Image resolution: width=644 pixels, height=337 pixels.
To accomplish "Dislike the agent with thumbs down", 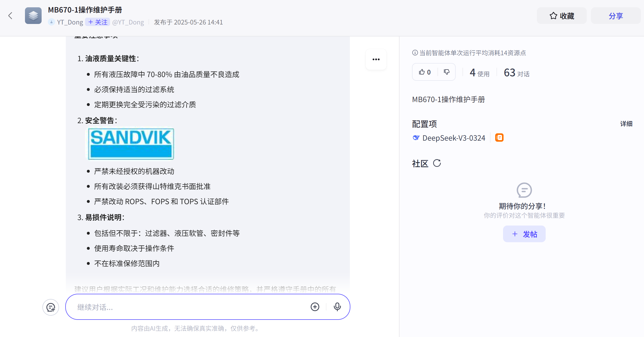I will click(447, 72).
